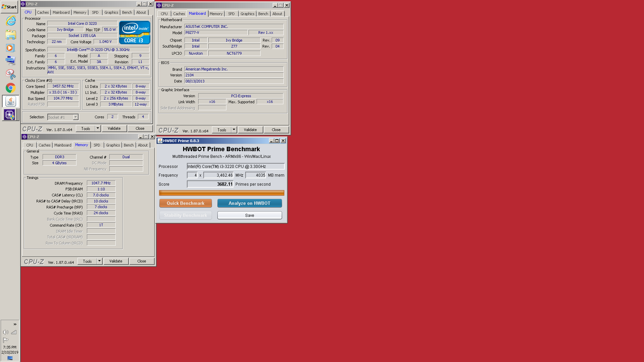The width and height of the screenshot is (644, 362).
Task: Launch Windows Media Player from taskbar
Action: [x=10, y=48]
